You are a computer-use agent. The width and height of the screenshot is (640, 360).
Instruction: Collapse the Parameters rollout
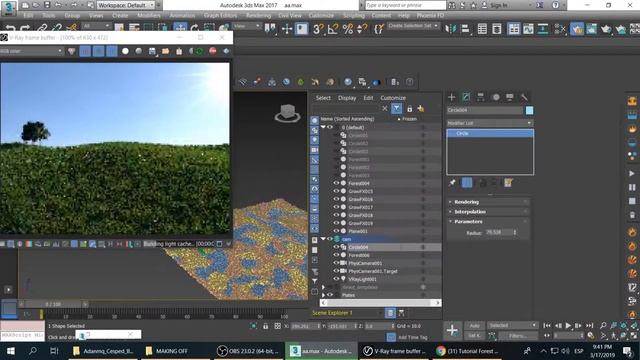tap(489, 222)
